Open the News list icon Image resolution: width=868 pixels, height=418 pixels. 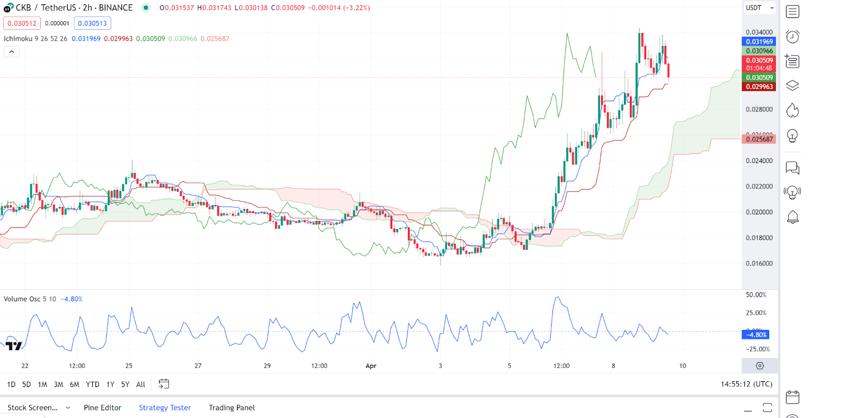click(x=792, y=61)
